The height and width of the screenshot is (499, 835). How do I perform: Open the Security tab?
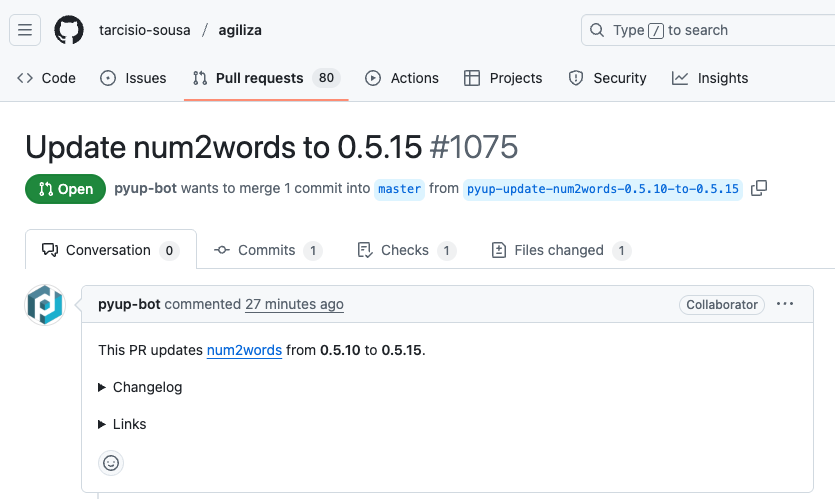(x=607, y=78)
